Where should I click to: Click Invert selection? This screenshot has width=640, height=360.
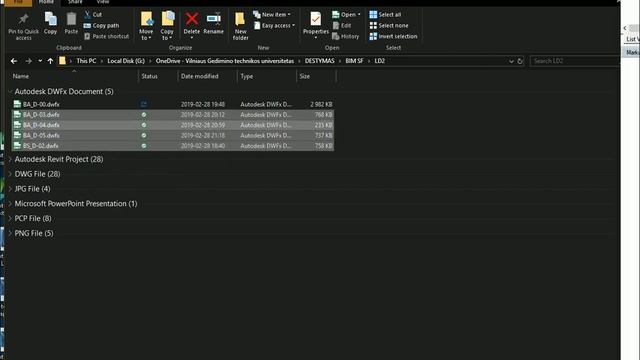393,36
